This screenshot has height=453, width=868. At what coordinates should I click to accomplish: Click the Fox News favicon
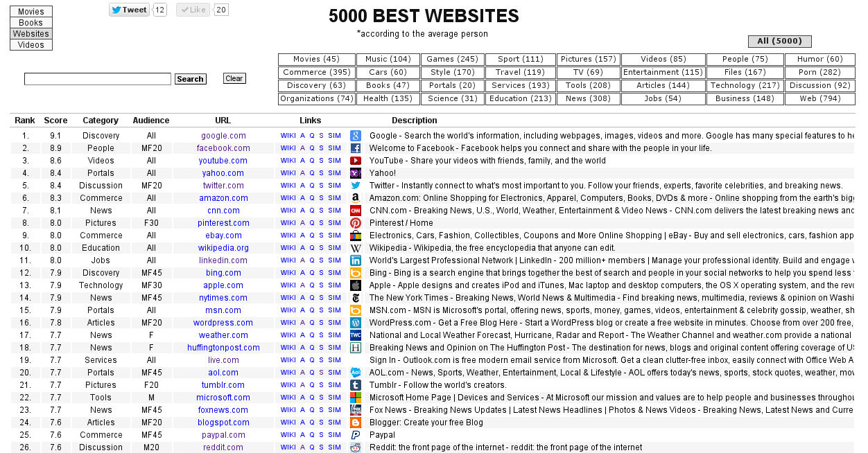[x=356, y=410]
